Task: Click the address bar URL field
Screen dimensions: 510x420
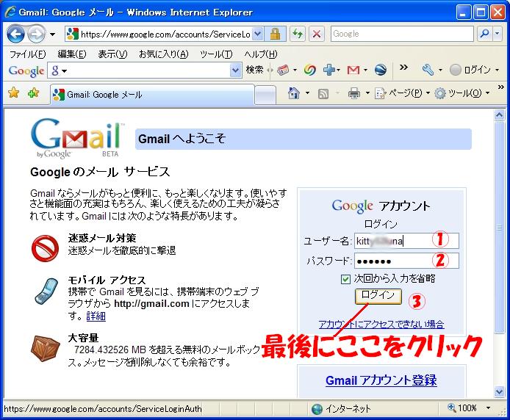Action: 159,34
